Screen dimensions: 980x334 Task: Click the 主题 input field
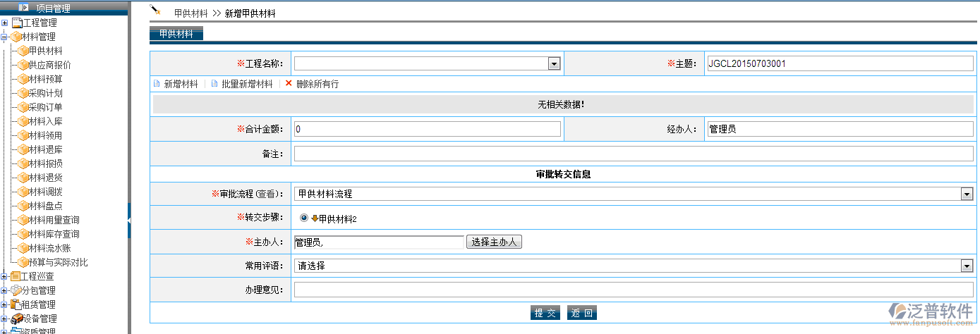click(x=839, y=63)
